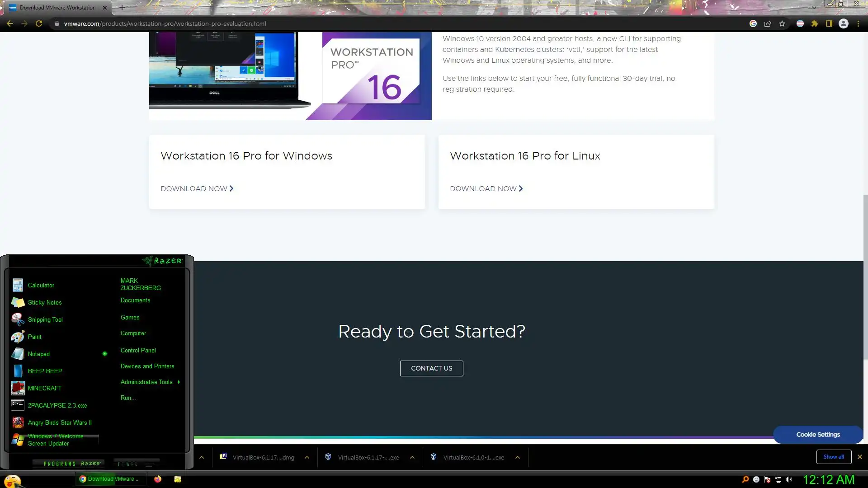Open Control Panel from Start menu

[138, 350]
